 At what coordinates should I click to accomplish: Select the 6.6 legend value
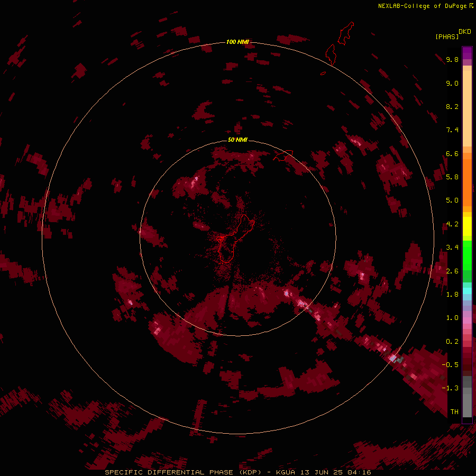pos(452,153)
